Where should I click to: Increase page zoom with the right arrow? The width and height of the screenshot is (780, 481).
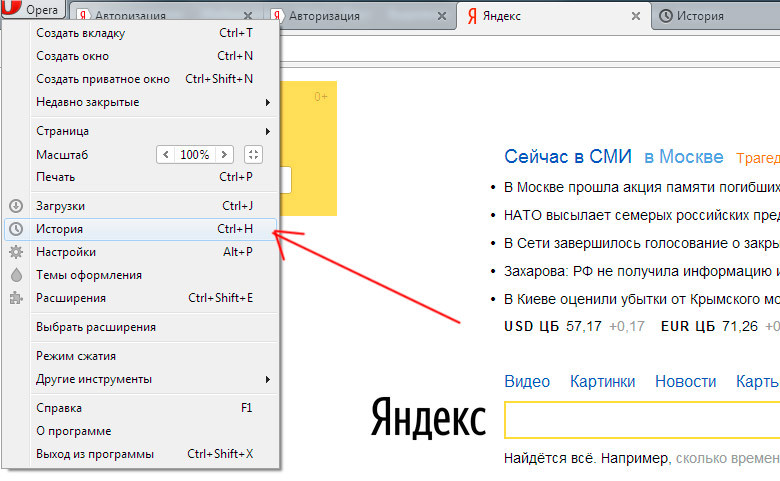tap(224, 155)
